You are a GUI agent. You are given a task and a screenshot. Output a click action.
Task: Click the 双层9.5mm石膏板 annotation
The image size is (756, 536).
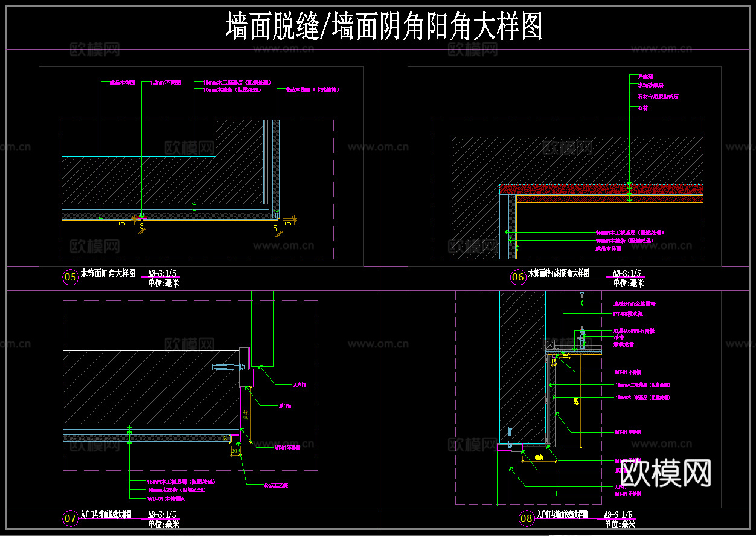[634, 331]
